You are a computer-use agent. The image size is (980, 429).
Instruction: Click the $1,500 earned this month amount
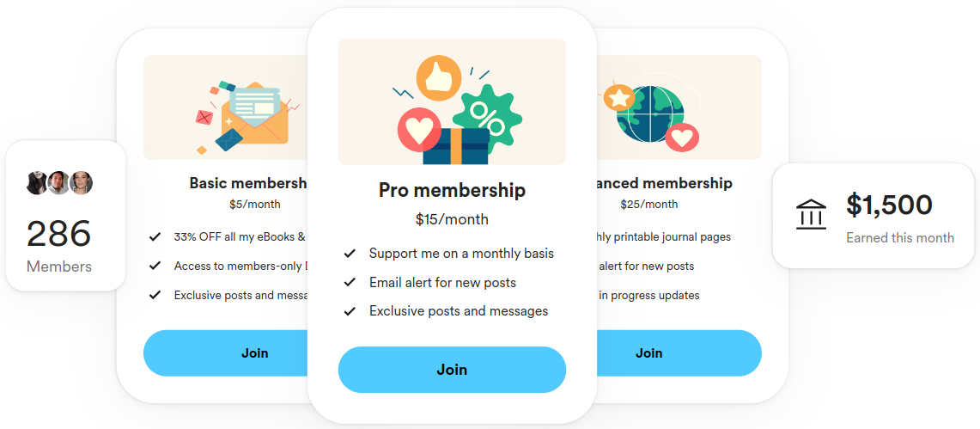889,205
